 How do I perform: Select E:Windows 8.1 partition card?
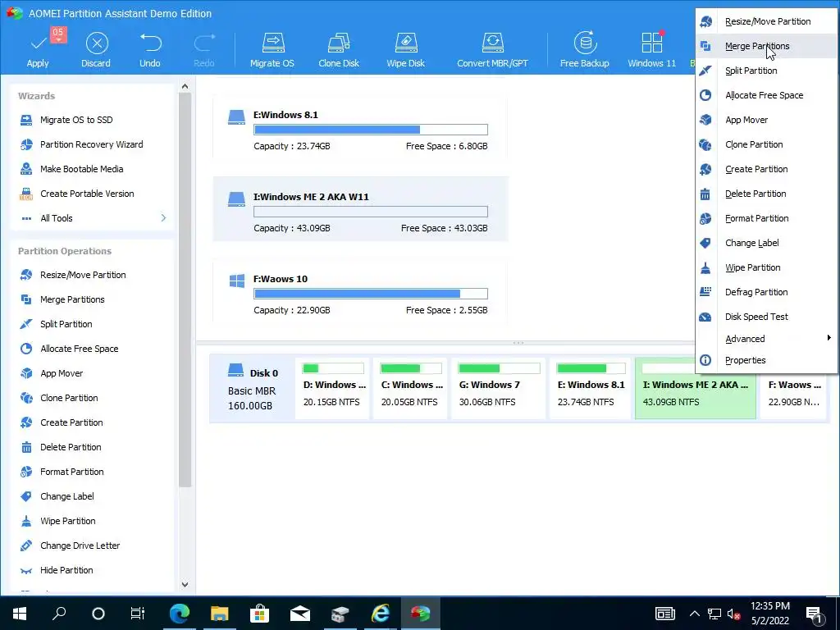click(360, 127)
